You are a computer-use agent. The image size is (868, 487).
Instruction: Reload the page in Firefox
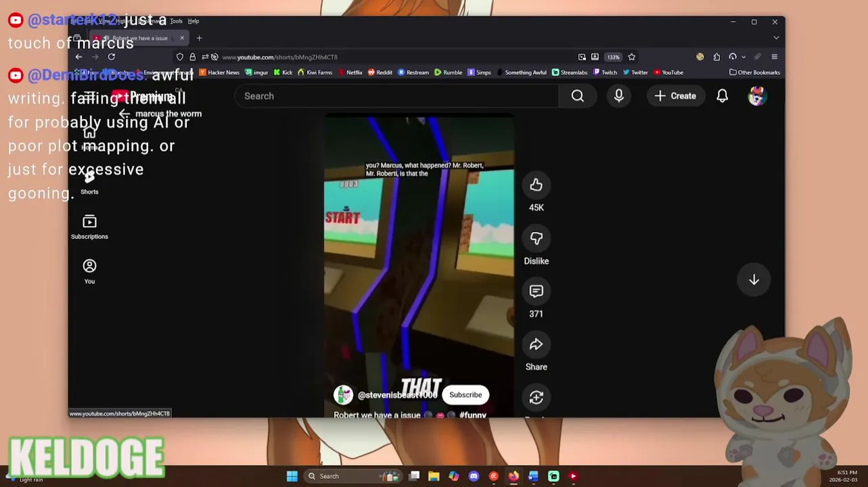[x=112, y=57]
